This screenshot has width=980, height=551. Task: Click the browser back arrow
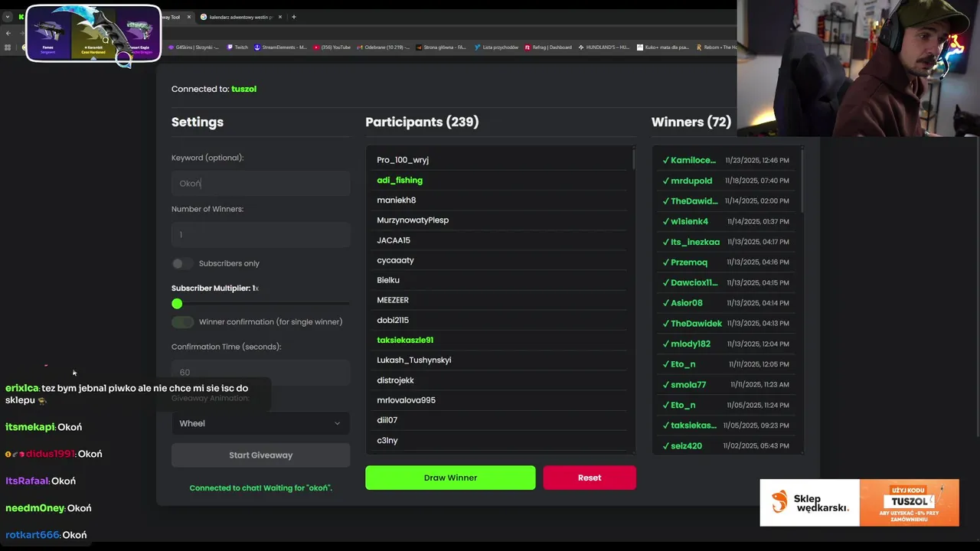click(8, 33)
